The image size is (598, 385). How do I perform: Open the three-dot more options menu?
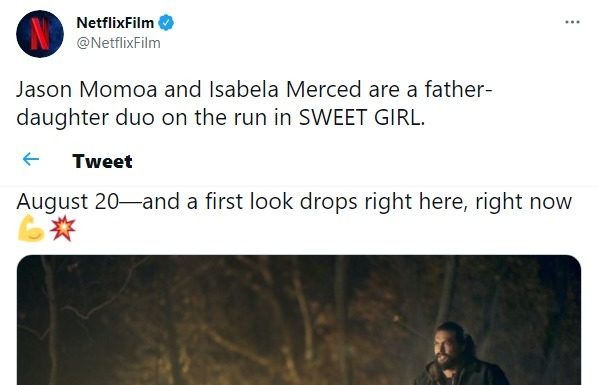tap(572, 22)
